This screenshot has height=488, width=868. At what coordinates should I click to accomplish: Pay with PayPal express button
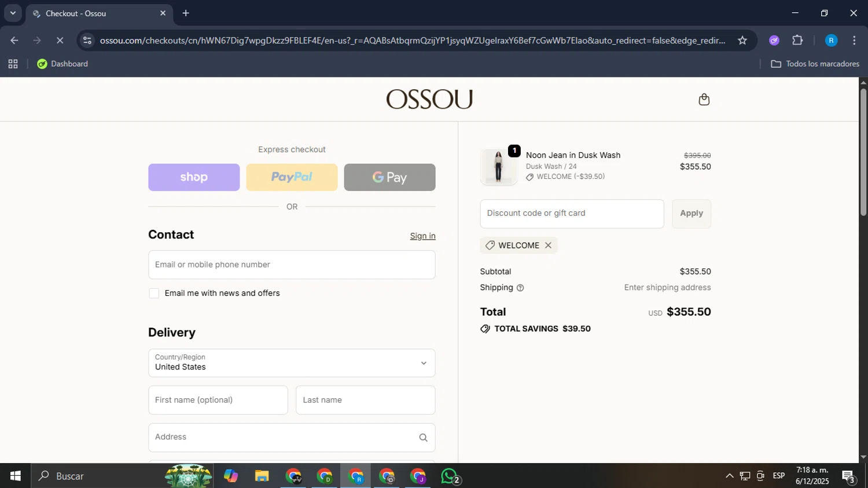point(292,177)
